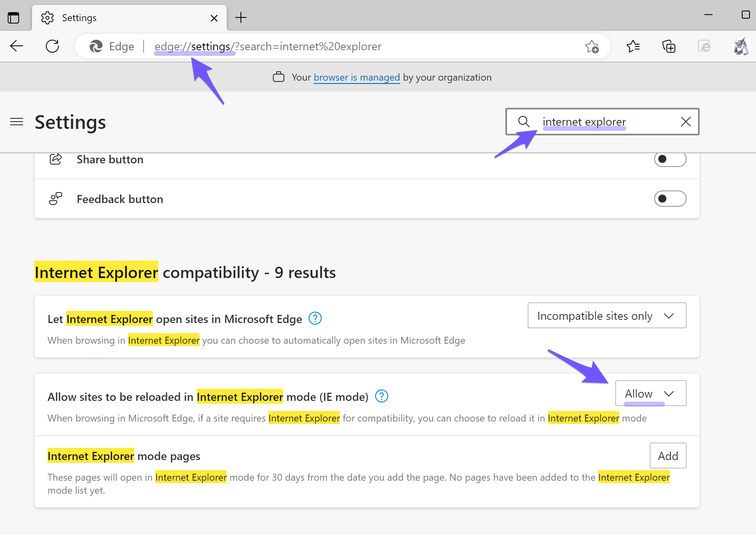Open a new tab with plus button
This screenshot has height=535, width=756.
tap(241, 17)
